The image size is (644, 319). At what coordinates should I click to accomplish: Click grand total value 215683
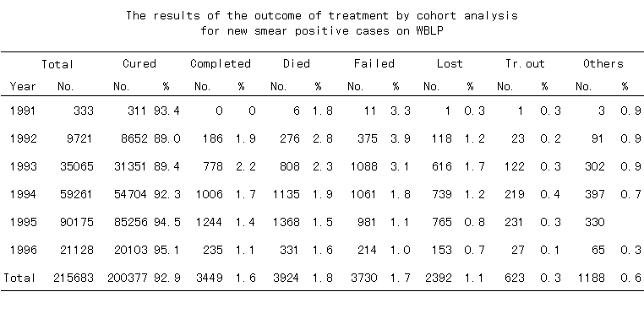[74, 278]
